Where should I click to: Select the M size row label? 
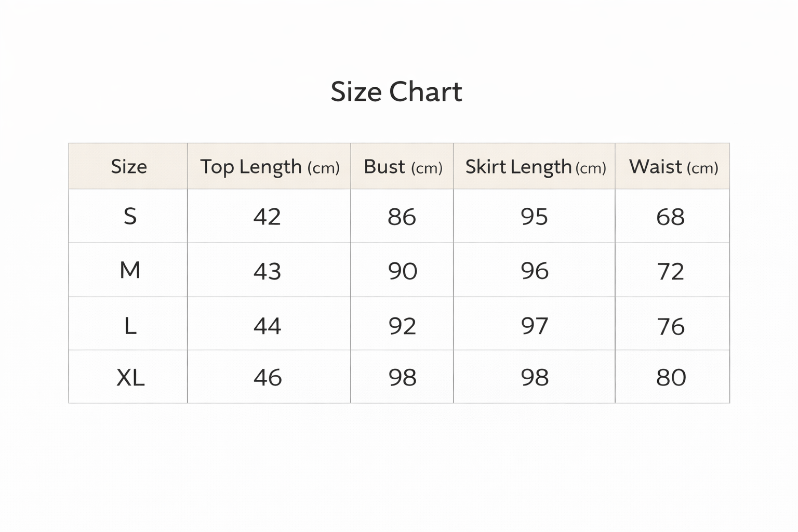point(130,270)
